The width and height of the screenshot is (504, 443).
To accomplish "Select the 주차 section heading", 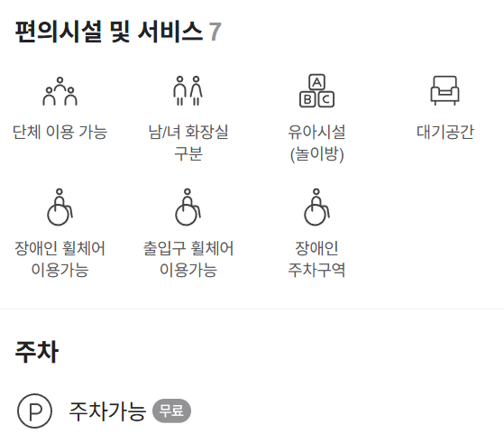I will [x=37, y=352].
